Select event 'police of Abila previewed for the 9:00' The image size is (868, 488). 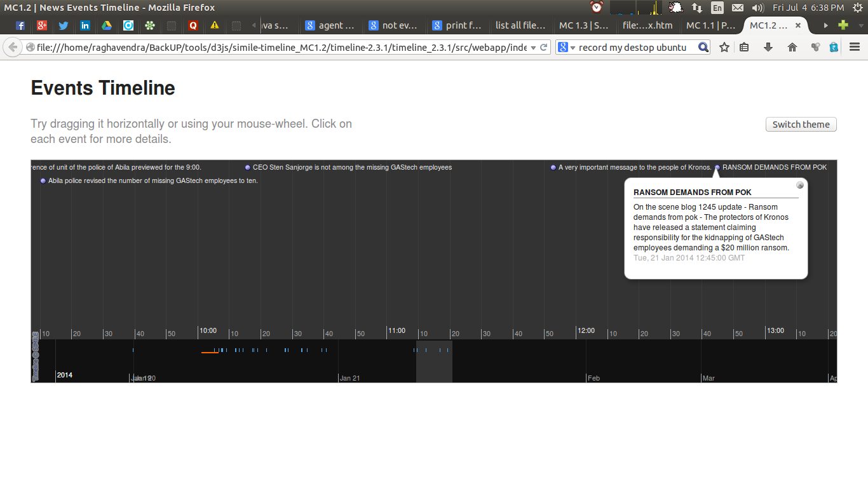click(116, 168)
